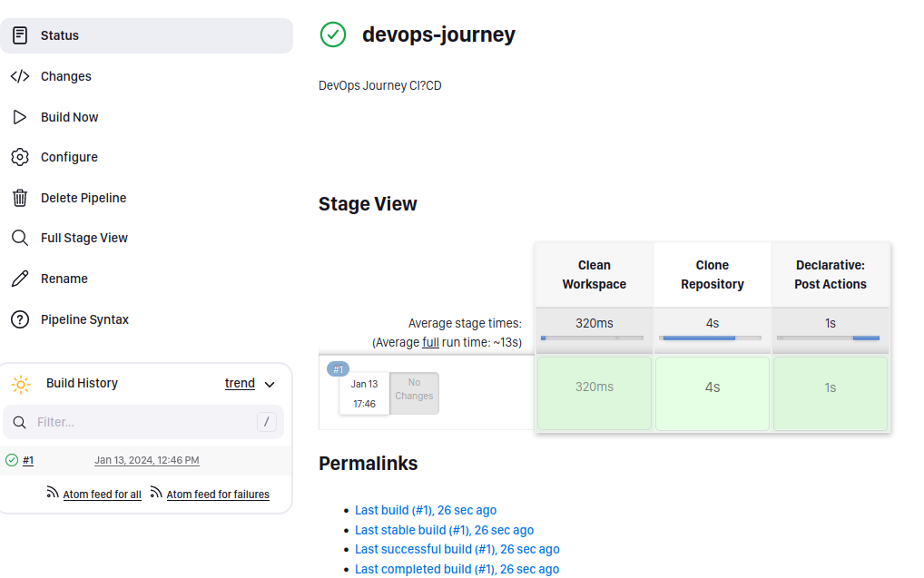Click the Jan 13 17:46 build date box
Image resolution: width=924 pixels, height=578 pixels.
click(x=364, y=394)
